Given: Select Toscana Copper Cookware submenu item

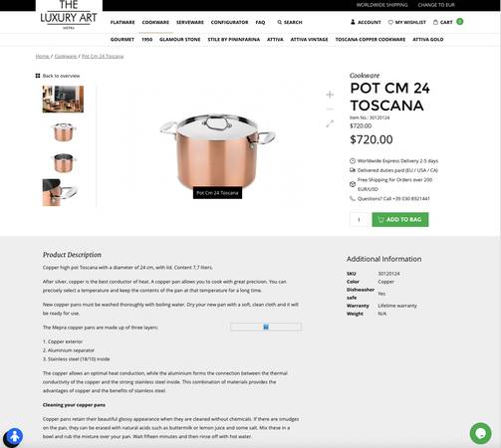Looking at the screenshot, I should click(x=371, y=40).
